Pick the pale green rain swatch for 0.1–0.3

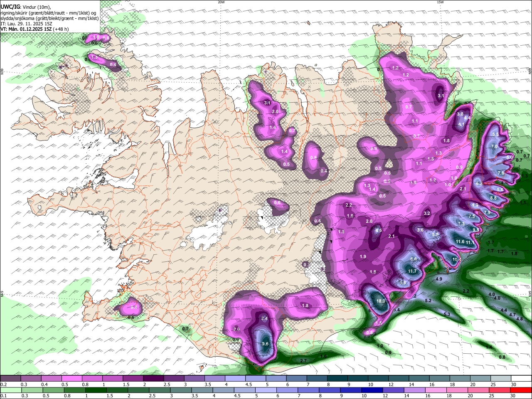(x=11, y=390)
